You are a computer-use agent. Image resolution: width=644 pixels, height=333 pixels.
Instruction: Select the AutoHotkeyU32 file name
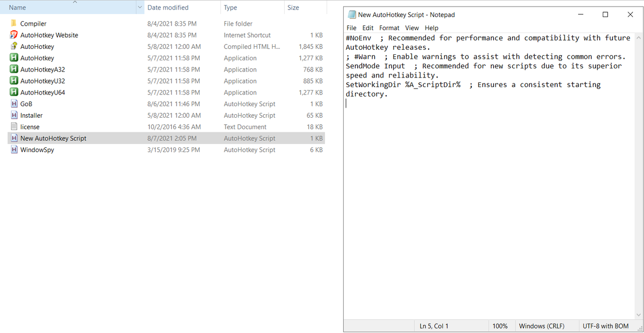[x=43, y=81]
